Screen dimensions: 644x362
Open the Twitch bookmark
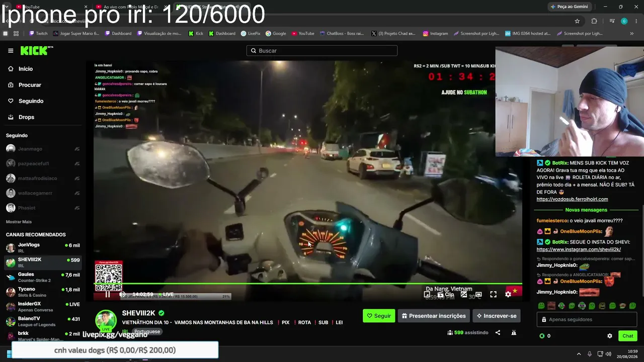point(38,34)
